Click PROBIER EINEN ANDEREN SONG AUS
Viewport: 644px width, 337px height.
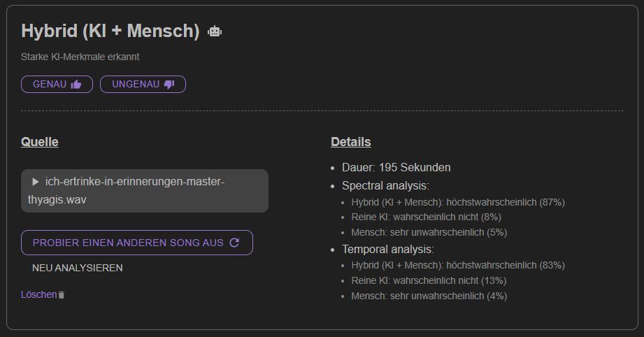coord(137,243)
